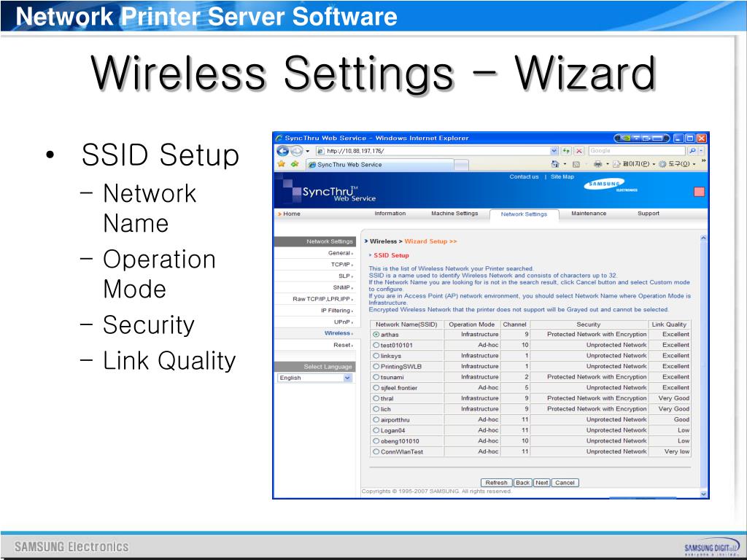Open the UPnP item in sidebar

(343, 322)
